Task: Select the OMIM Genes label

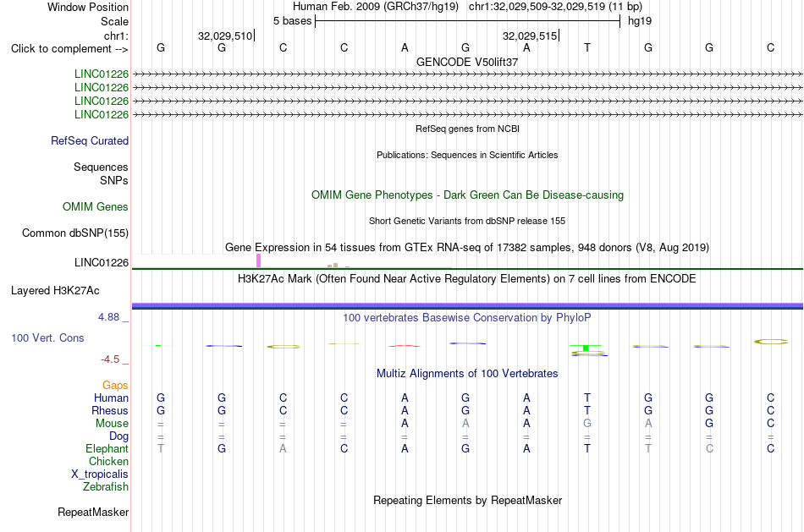Action: 96,206
